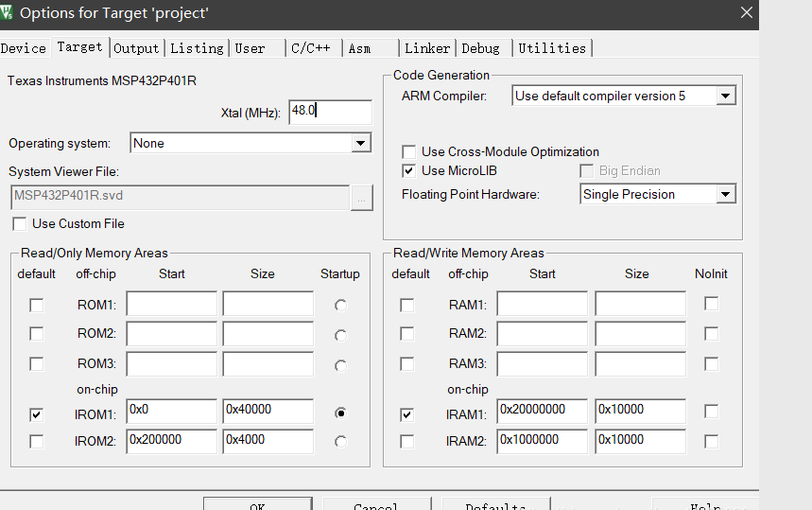
Task: Edit the IROM1 Size value 0x40000
Action: [x=268, y=411]
